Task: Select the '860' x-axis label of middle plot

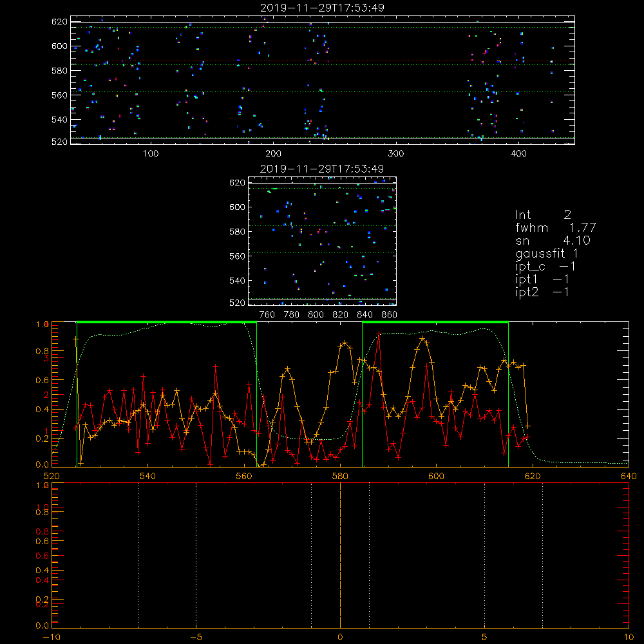Action: pyautogui.click(x=390, y=315)
